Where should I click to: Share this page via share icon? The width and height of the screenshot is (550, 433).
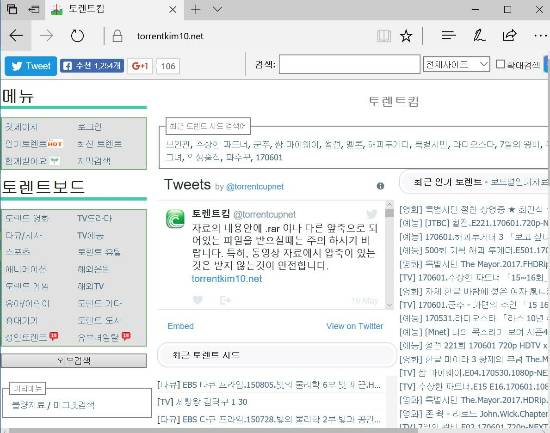[x=509, y=35]
